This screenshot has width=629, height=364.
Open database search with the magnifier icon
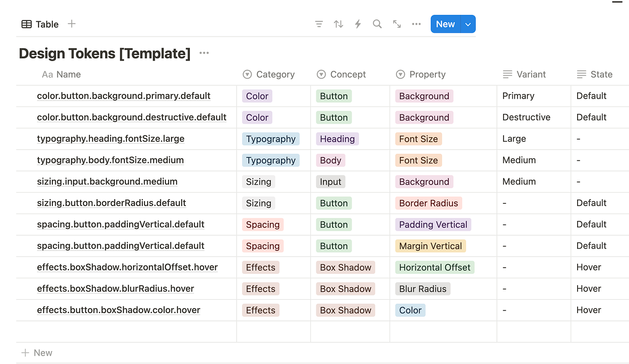(377, 24)
